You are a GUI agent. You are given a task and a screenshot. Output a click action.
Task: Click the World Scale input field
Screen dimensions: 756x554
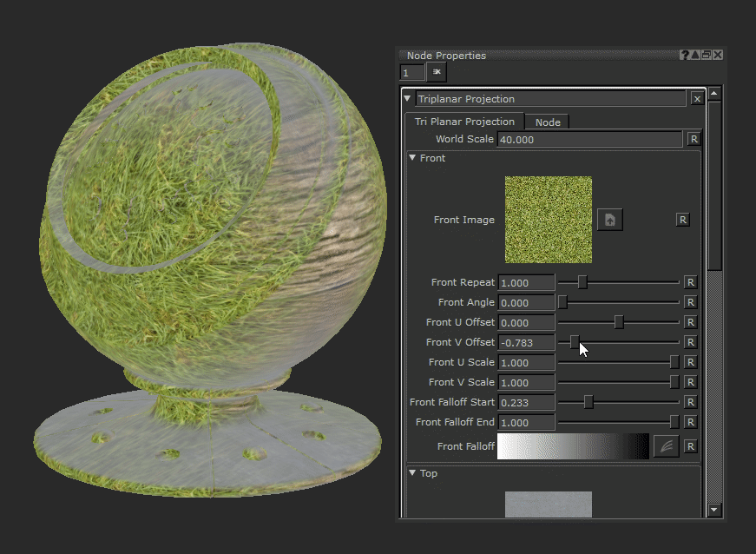[x=590, y=139]
